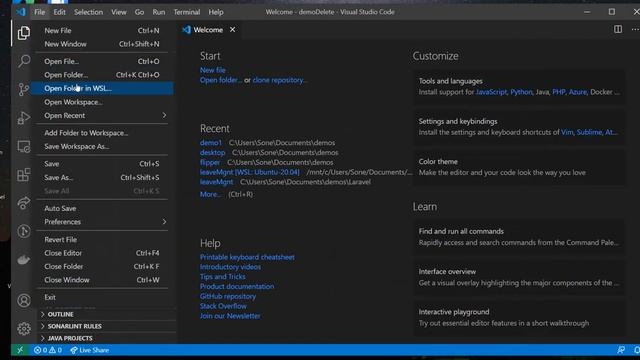Viewport: 640px width, 360px height.
Task: Choose Save As... menu entry
Action: (102, 178)
